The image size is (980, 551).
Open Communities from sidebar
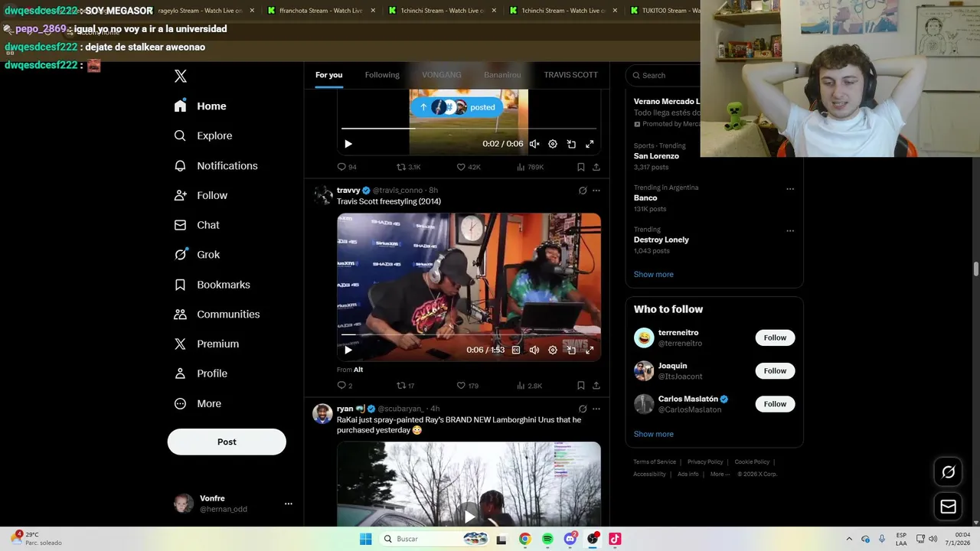217,315
